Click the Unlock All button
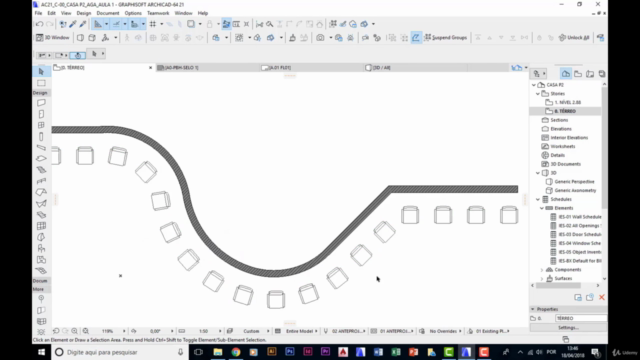The width and height of the screenshot is (640, 360). tap(574, 38)
